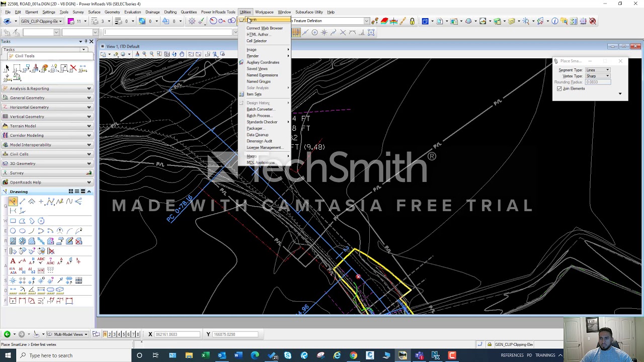Select the Place Fence table-grid tool
Image resolution: width=644 pixels, height=362 pixels.
pyautogui.click(x=78, y=281)
